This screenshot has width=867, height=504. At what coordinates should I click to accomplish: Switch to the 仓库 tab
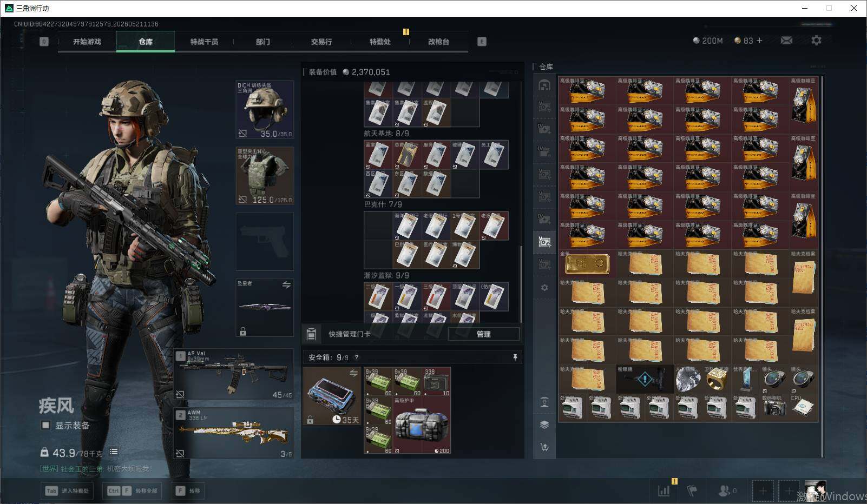coord(146,42)
